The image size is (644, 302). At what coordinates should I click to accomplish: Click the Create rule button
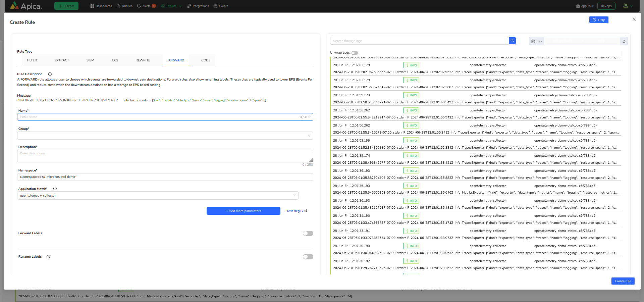click(623, 281)
